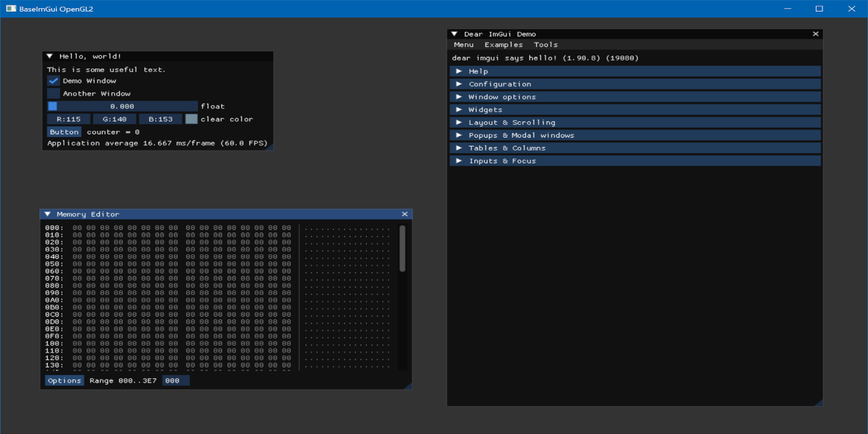Open Memory Editor Options button
The height and width of the screenshot is (434, 868).
[x=64, y=380]
